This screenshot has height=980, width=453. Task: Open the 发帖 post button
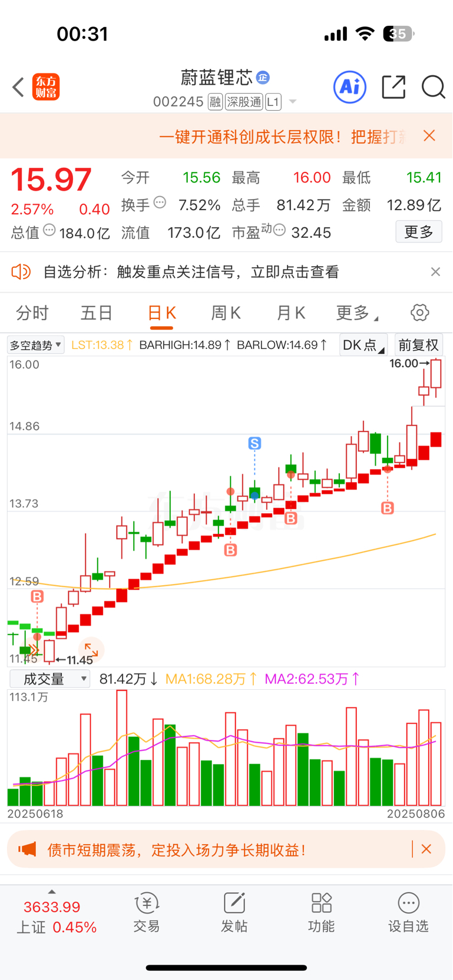[234, 913]
